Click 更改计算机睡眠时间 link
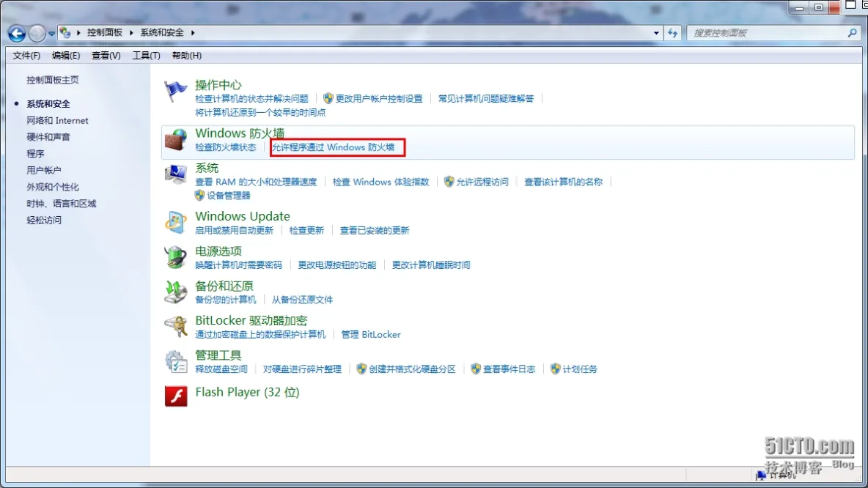The image size is (868, 488). [x=431, y=265]
